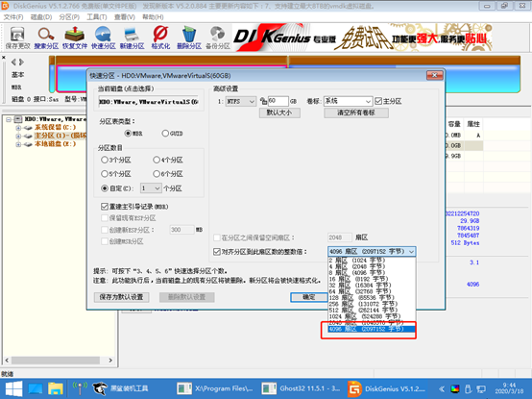Viewport: 532px width, 399px height.
Task: Click the network computer tray icon
Action: click(481, 388)
